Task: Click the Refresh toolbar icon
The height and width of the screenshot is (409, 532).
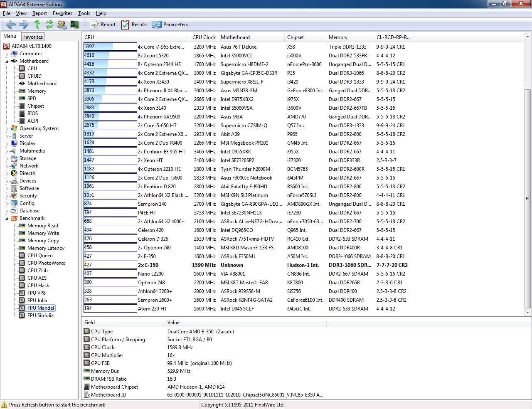Action: point(49,25)
